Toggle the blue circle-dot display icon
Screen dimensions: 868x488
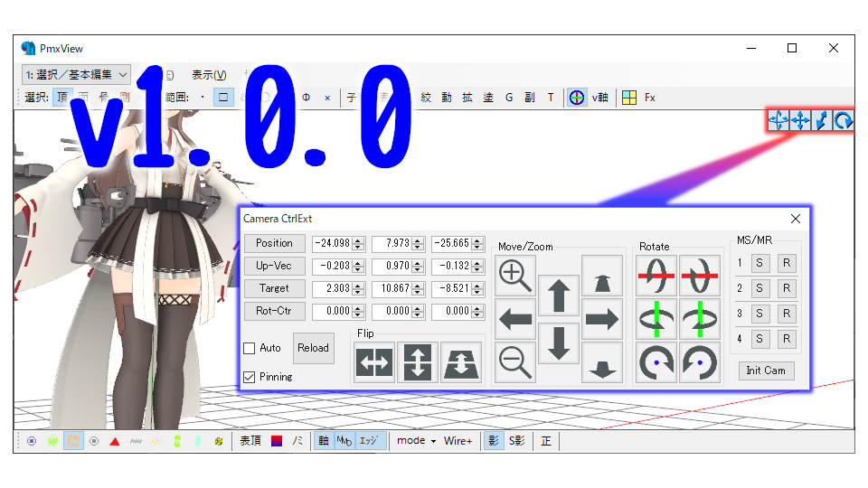[32, 441]
